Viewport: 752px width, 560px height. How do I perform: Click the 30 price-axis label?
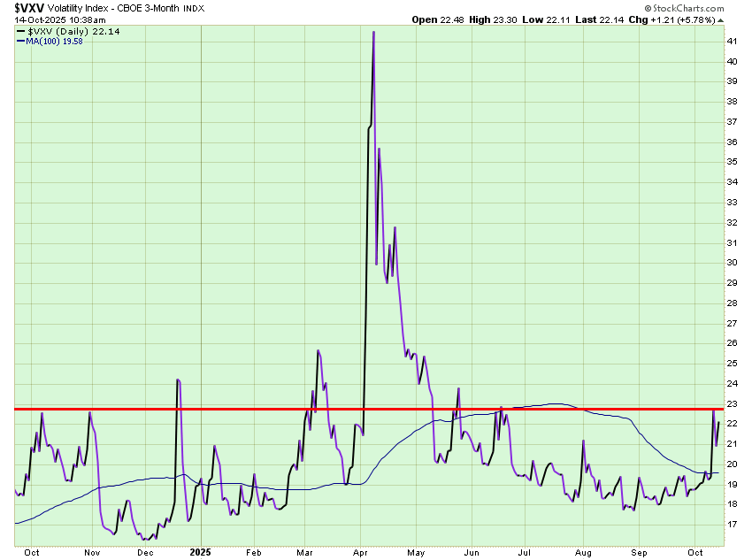(x=732, y=263)
